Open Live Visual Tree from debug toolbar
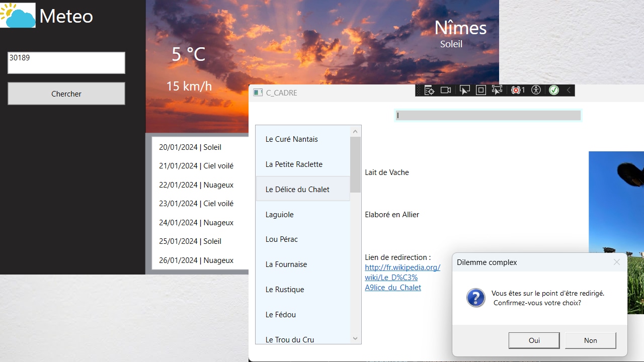This screenshot has width=644, height=362. coord(429,90)
